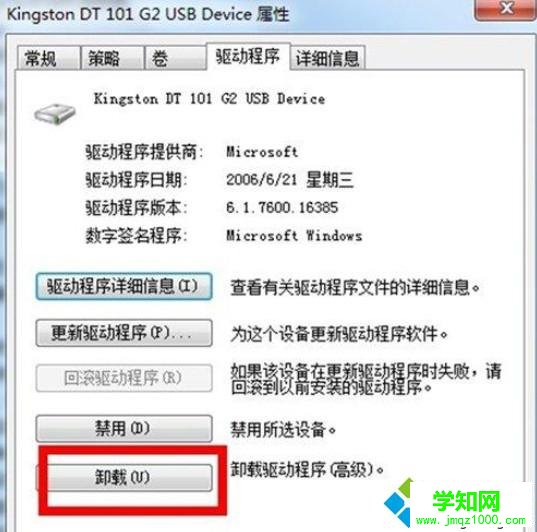Click the greyed-out 回滚驱动程序(R) button
Image resolution: width=537 pixels, height=532 pixels.
(x=124, y=378)
